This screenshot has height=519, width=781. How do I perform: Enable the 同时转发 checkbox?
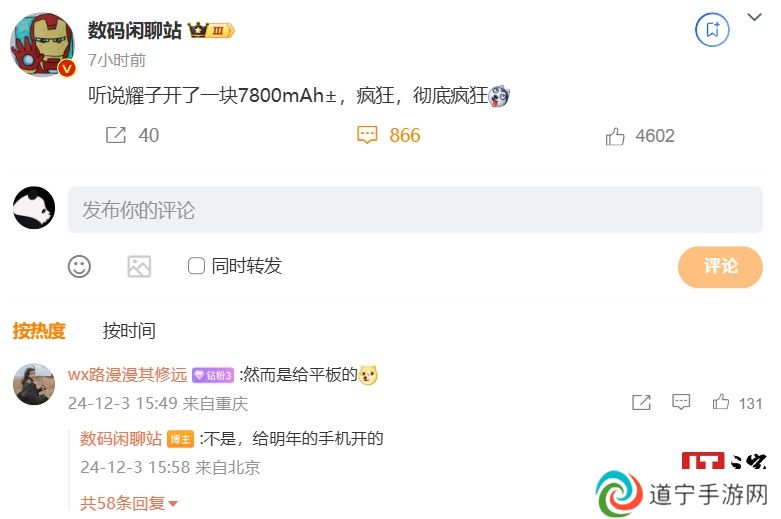tap(196, 265)
